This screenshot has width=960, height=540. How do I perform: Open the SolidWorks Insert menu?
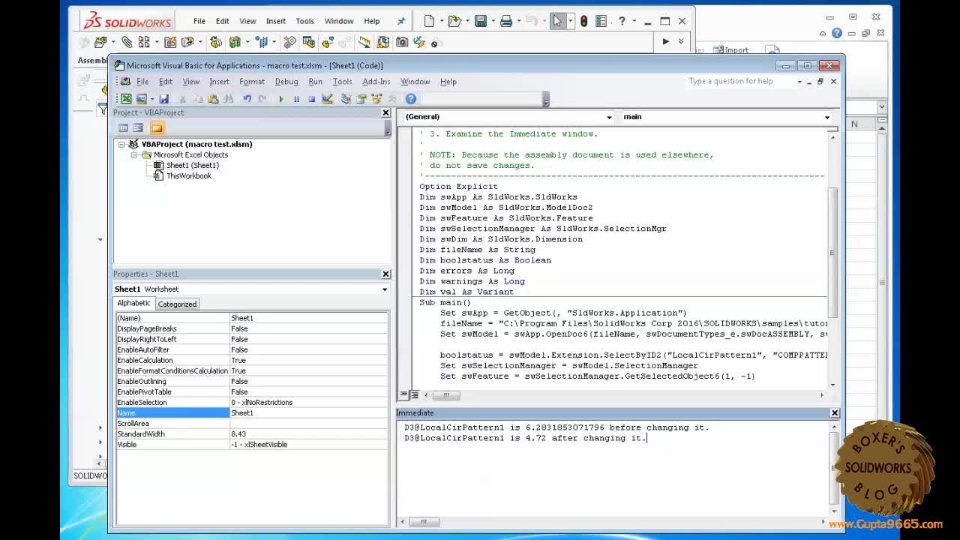276,21
